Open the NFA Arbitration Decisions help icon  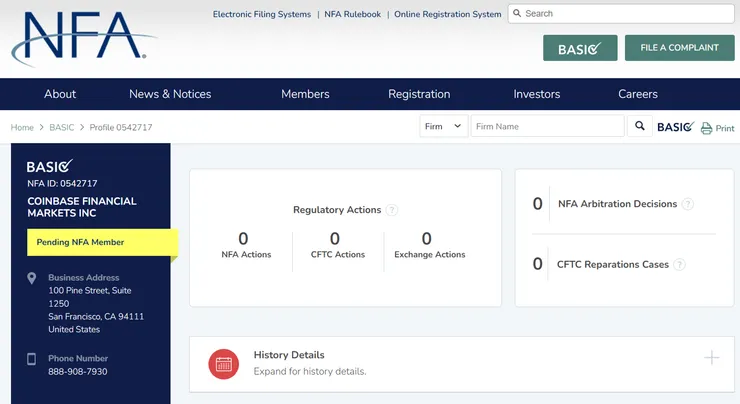tap(688, 204)
